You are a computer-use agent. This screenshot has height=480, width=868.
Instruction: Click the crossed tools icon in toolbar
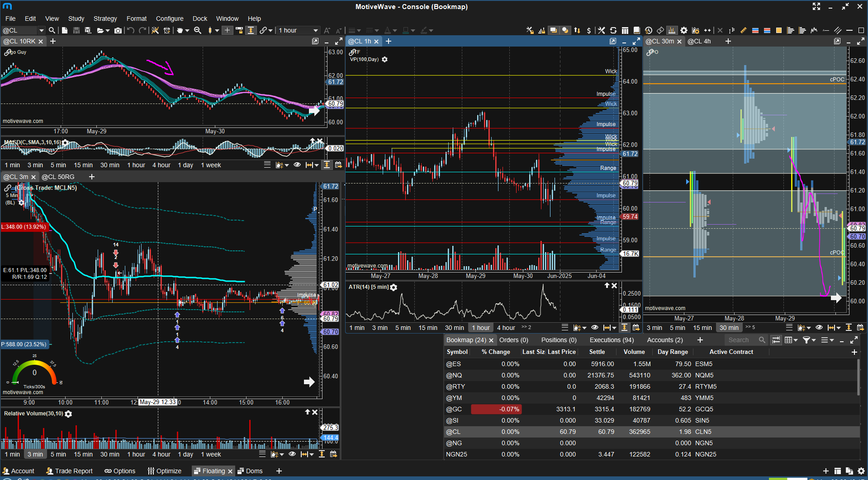pyautogui.click(x=601, y=30)
